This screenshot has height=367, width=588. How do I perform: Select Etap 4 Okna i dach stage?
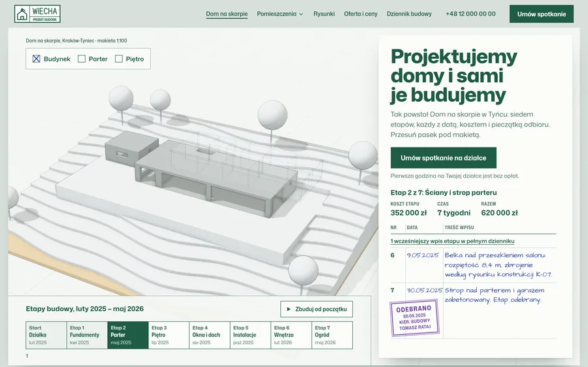[x=210, y=335]
